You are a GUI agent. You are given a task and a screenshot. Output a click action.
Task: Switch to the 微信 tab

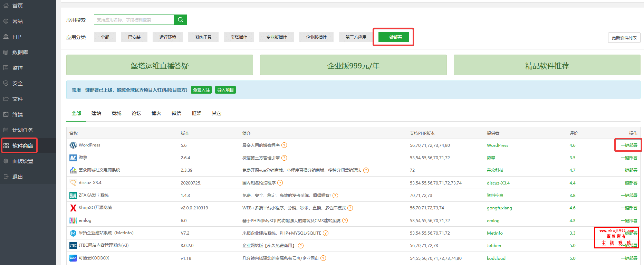click(x=176, y=113)
